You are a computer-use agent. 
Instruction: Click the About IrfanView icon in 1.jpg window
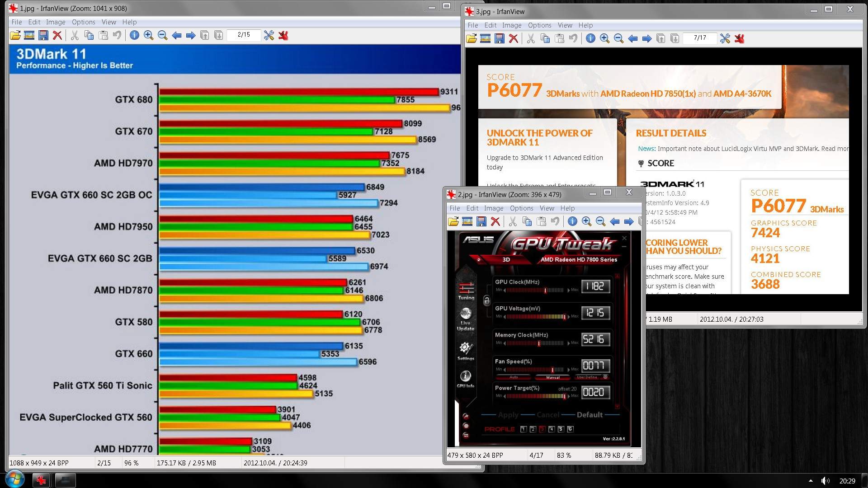pyautogui.click(x=283, y=35)
